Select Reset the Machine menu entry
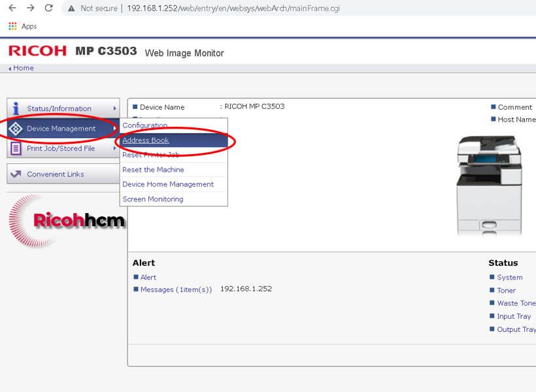Screen dimensions: 536x392 [153, 169]
